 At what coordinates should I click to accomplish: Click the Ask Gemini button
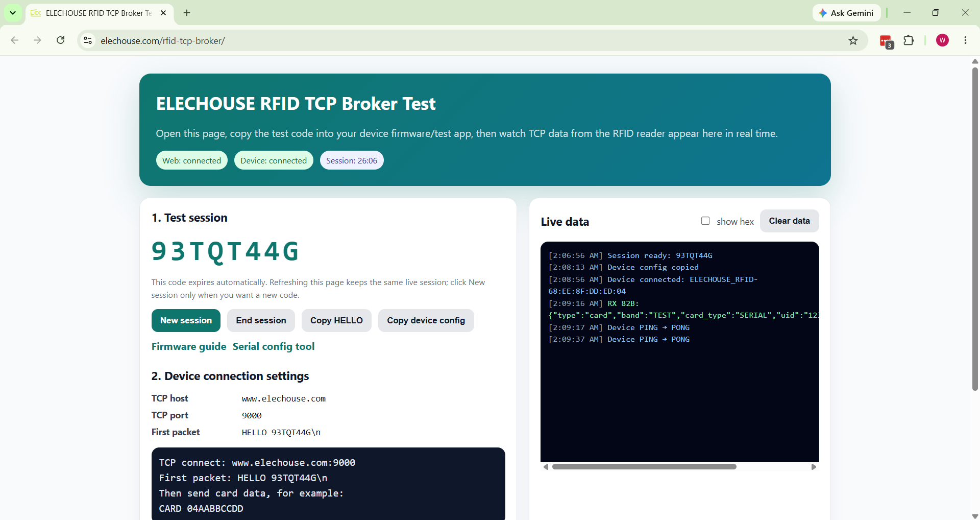(846, 13)
